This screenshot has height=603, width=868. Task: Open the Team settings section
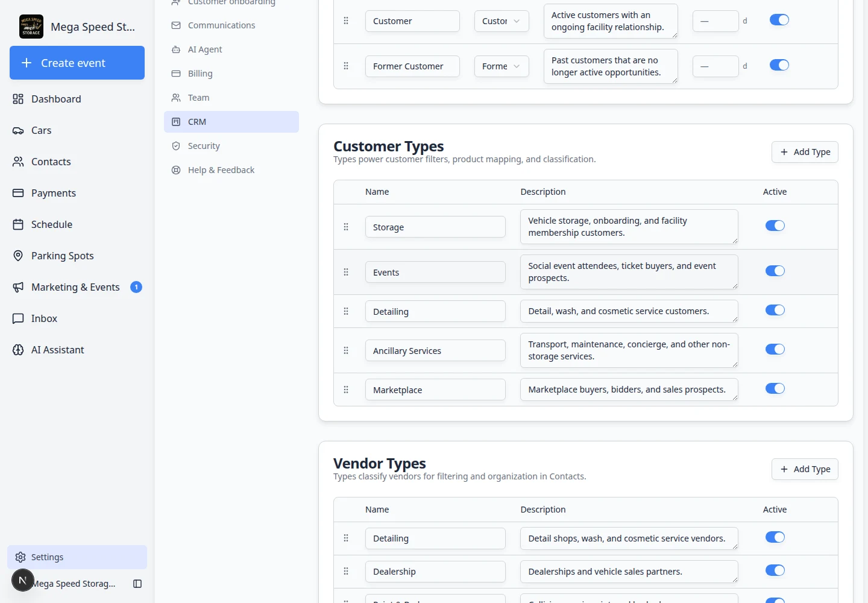(231, 98)
